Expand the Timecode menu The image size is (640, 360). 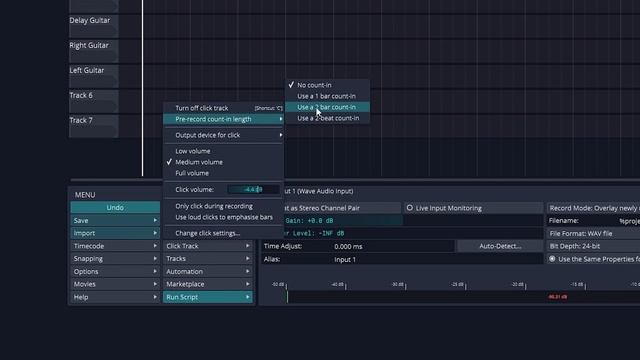115,246
